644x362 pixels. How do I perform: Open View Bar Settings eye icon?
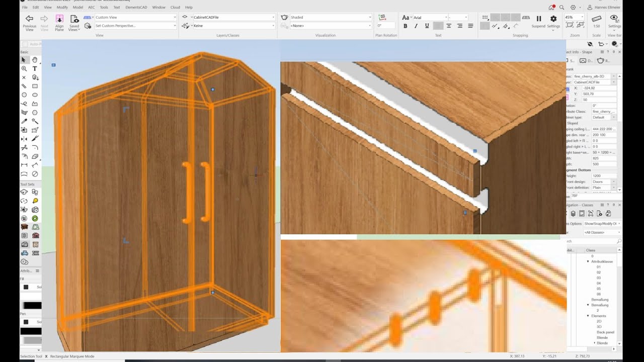[x=614, y=18]
